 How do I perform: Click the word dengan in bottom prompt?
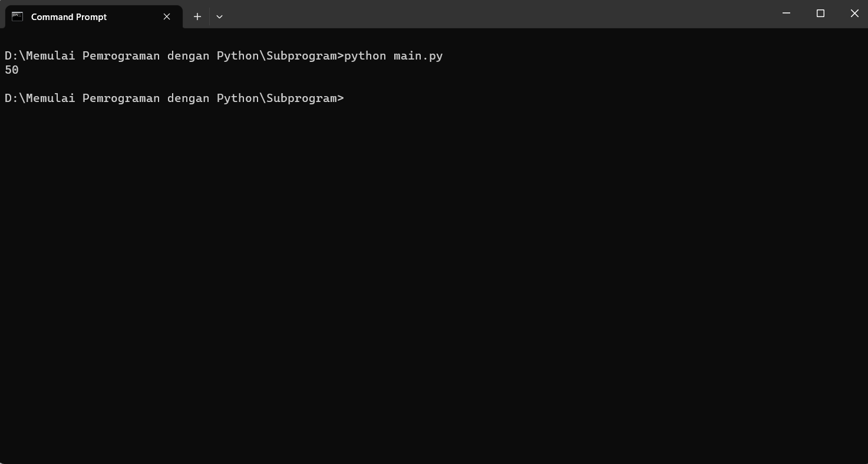(188, 98)
